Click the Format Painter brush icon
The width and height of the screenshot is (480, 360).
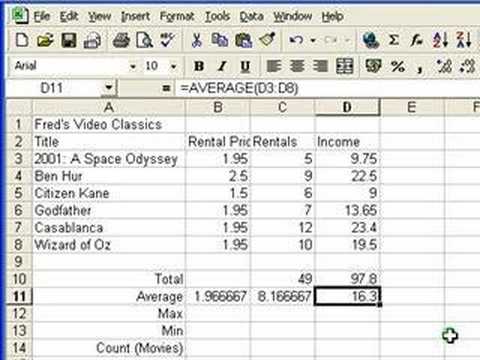click(x=267, y=40)
